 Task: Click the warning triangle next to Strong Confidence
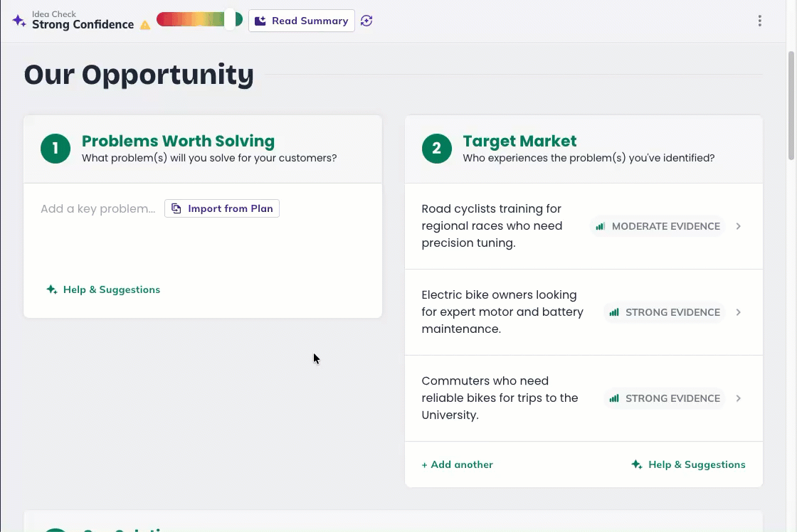pos(145,24)
